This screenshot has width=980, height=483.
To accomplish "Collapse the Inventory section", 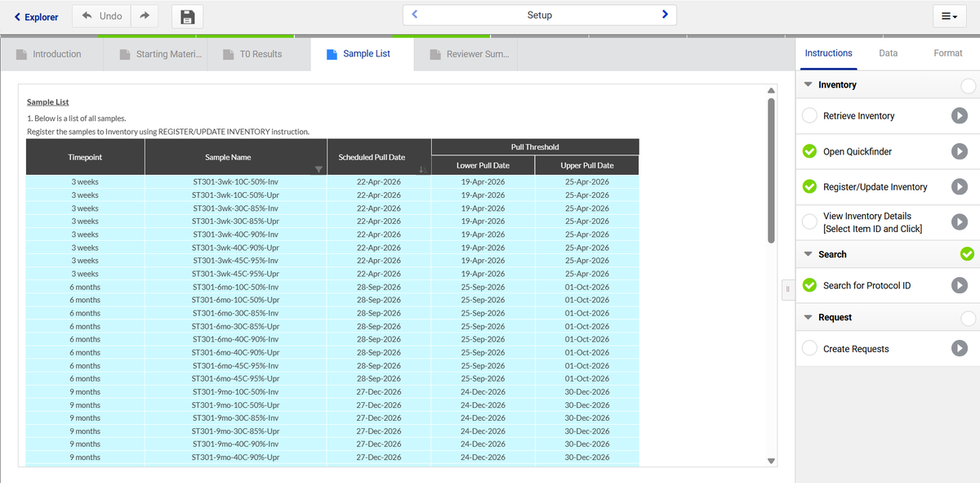I will (x=808, y=85).
